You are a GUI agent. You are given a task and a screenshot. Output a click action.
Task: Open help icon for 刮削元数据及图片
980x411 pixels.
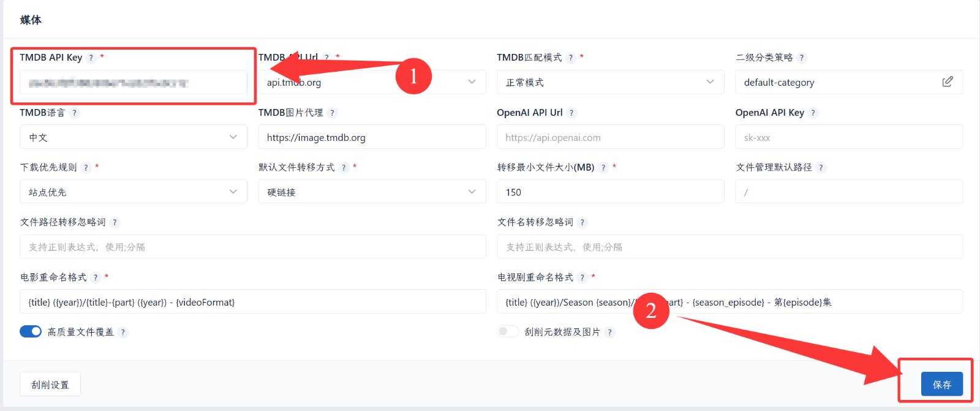(609, 332)
